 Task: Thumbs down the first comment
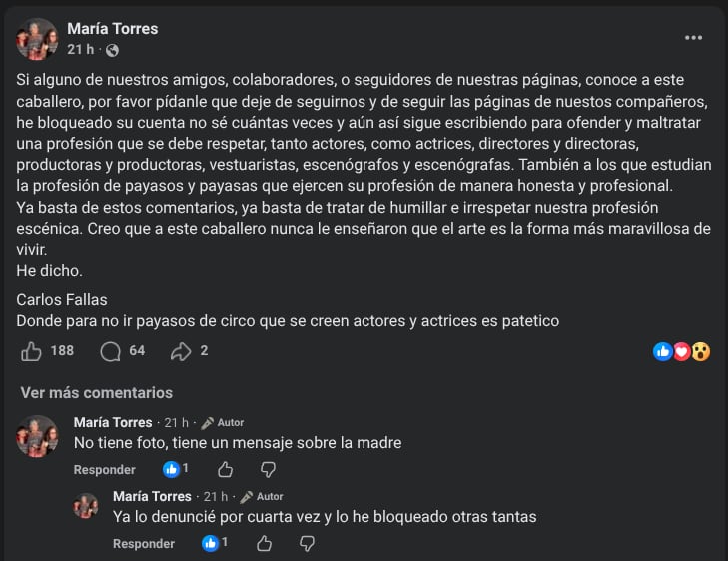pyautogui.click(x=268, y=469)
